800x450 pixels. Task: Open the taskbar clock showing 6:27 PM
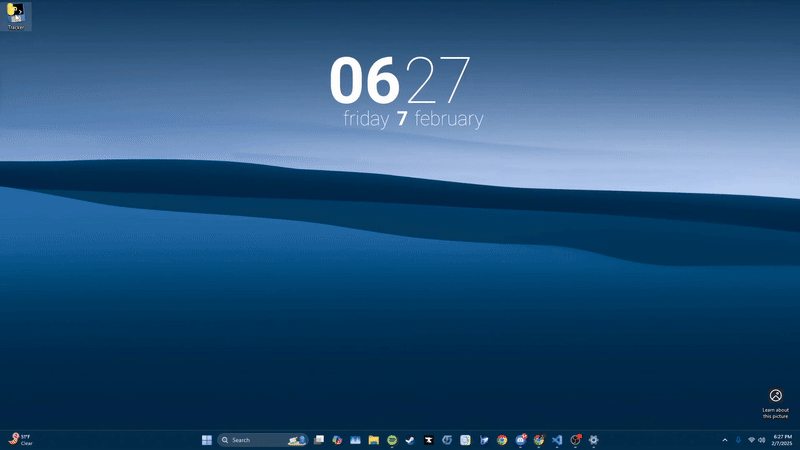(783, 440)
